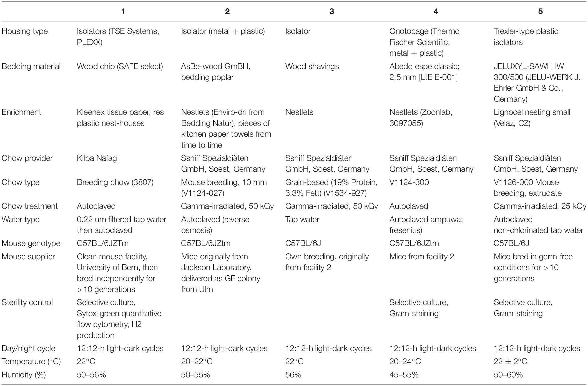This screenshot has height=386, width=588.
Task: Click cell "Wood chip (SAFE select)"
Action: click(120, 67)
